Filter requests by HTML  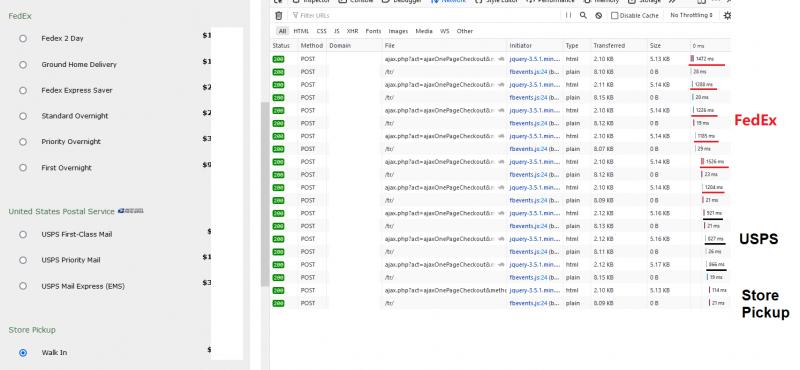pyautogui.click(x=301, y=31)
